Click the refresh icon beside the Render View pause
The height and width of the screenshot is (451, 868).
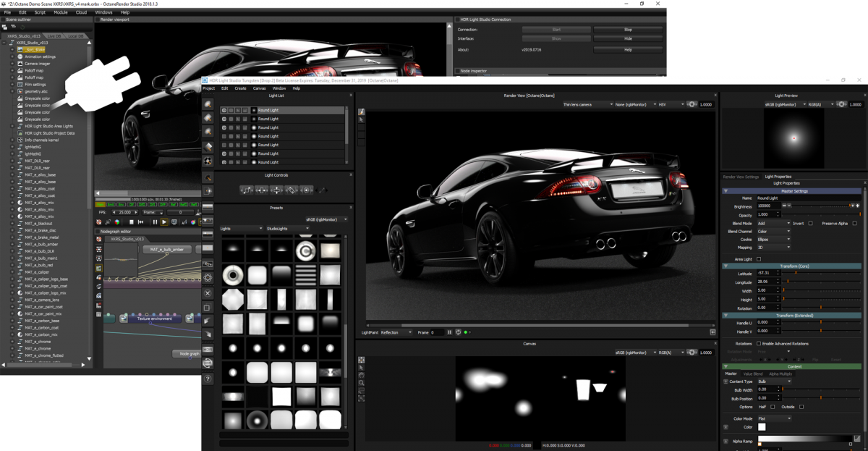tap(458, 332)
